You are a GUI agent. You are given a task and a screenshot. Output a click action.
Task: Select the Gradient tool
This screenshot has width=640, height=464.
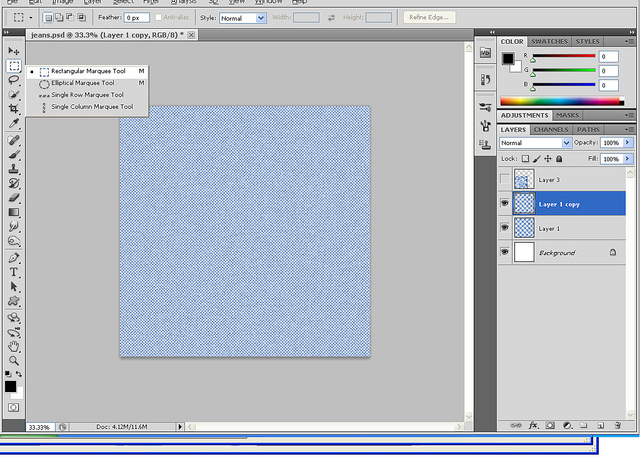[x=13, y=212]
